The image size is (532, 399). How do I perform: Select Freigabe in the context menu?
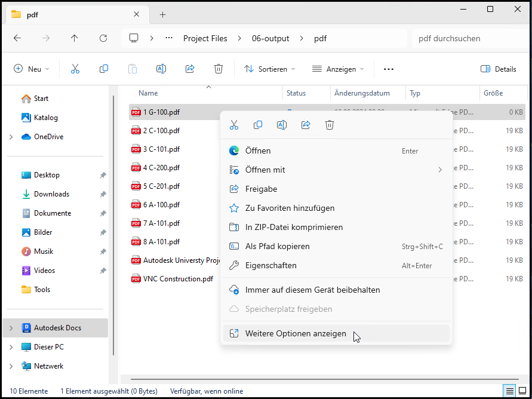click(336, 189)
